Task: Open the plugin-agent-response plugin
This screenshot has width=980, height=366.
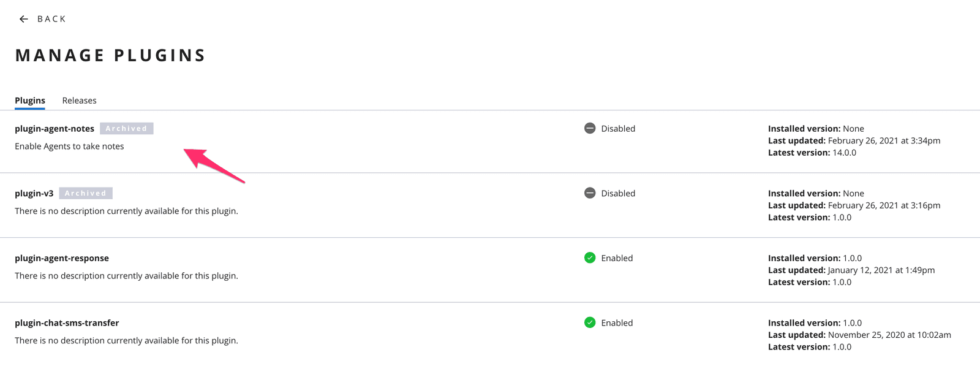Action: 62,257
